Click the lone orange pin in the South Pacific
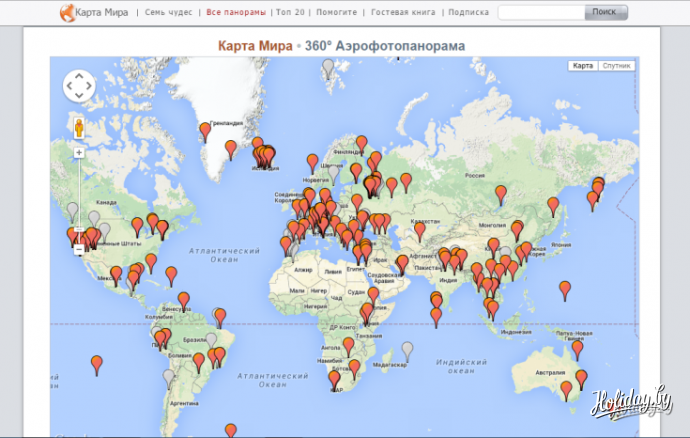The width and height of the screenshot is (690, 438). click(x=97, y=363)
